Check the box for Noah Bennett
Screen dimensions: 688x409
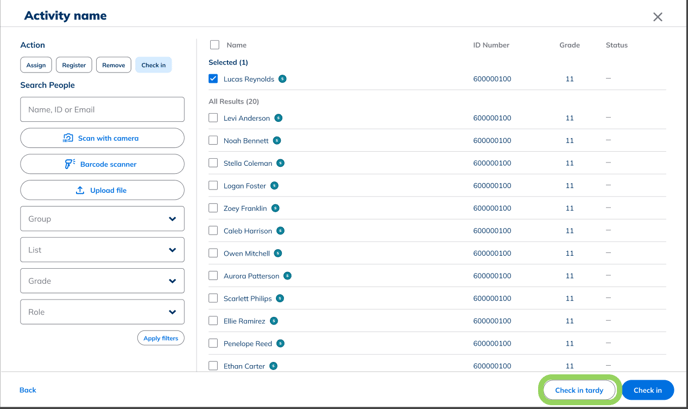coord(213,140)
